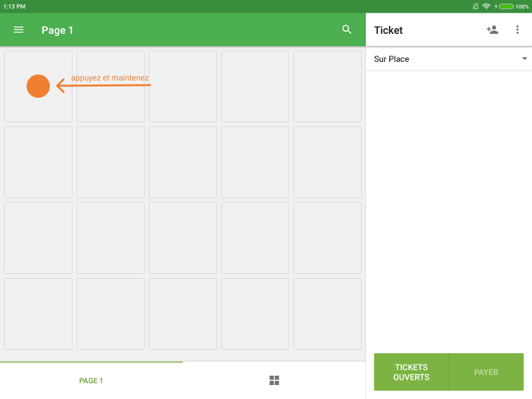This screenshot has height=399, width=532.
Task: Tap the orange tutorial circle
Action: [x=38, y=86]
